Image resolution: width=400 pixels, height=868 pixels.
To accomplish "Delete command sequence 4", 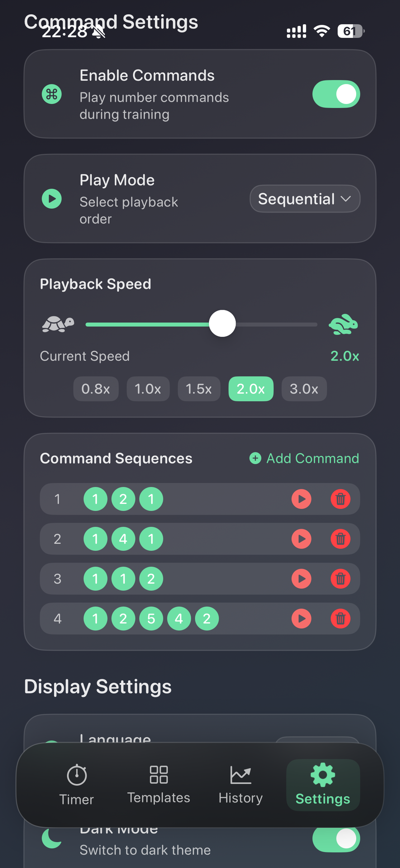I will click(x=340, y=619).
